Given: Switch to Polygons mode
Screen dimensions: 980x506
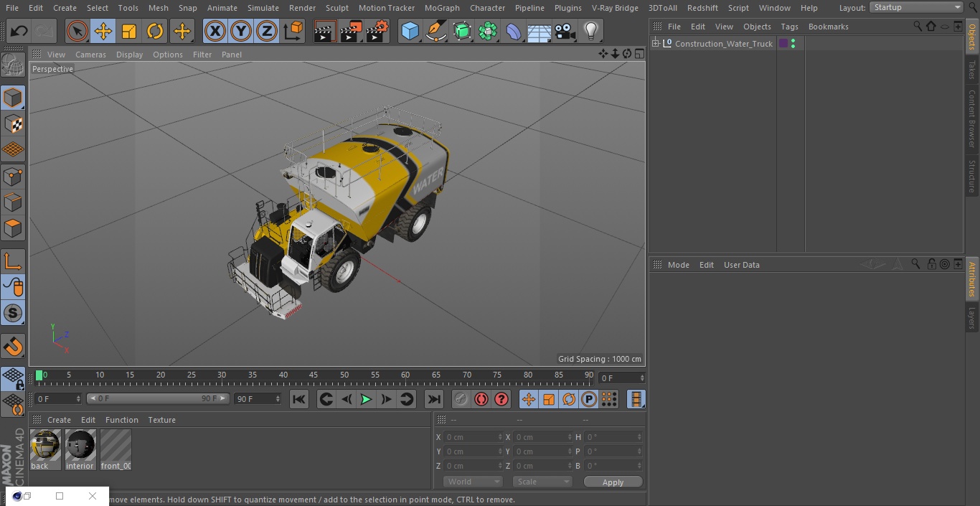Looking at the screenshot, I should [x=13, y=229].
